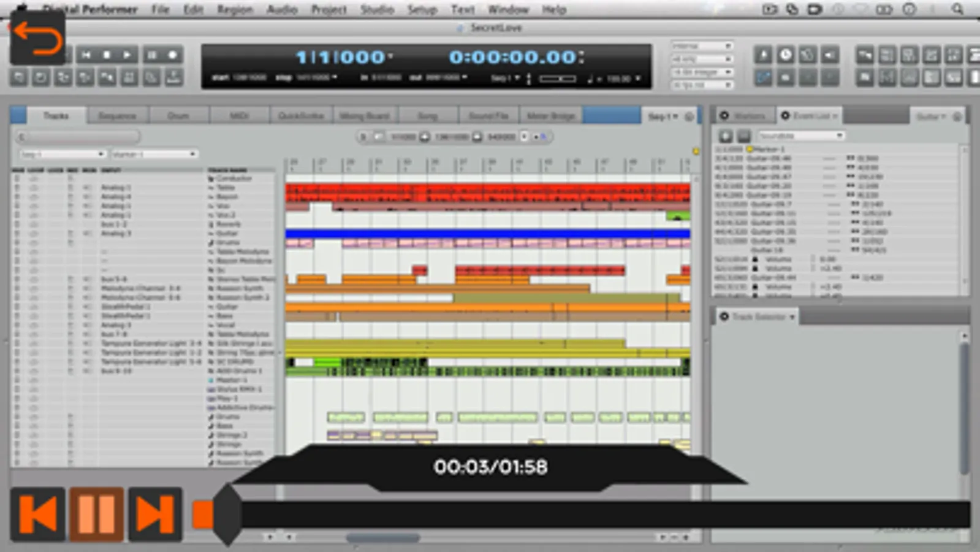Viewport: 980px width, 552px height.
Task: Click the round button right of Guitar selector
Action: click(957, 116)
